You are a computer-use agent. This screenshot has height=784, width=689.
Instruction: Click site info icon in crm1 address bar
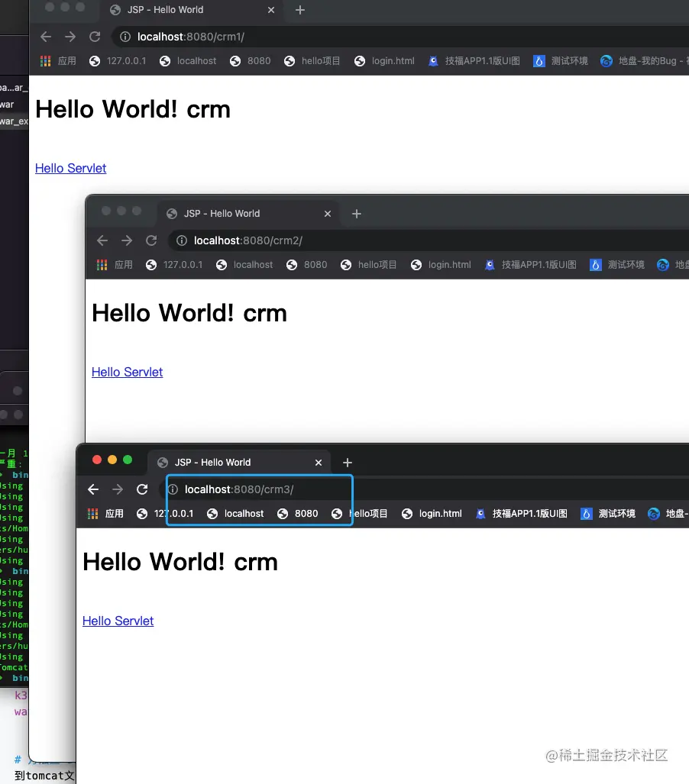(125, 37)
